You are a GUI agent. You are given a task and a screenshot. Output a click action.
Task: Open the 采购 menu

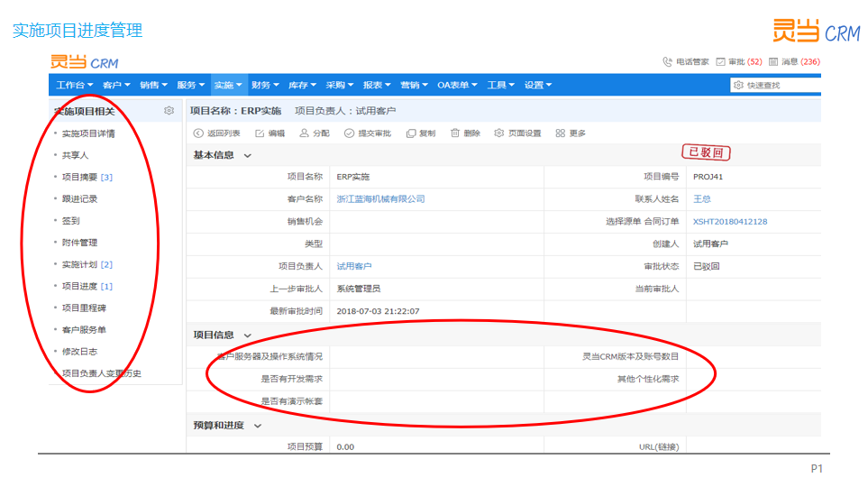tap(339, 85)
